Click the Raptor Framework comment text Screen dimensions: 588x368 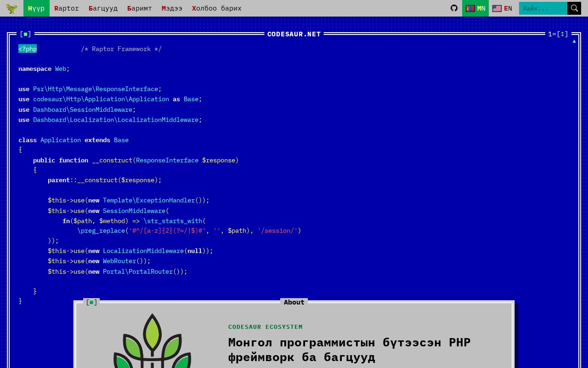point(121,49)
